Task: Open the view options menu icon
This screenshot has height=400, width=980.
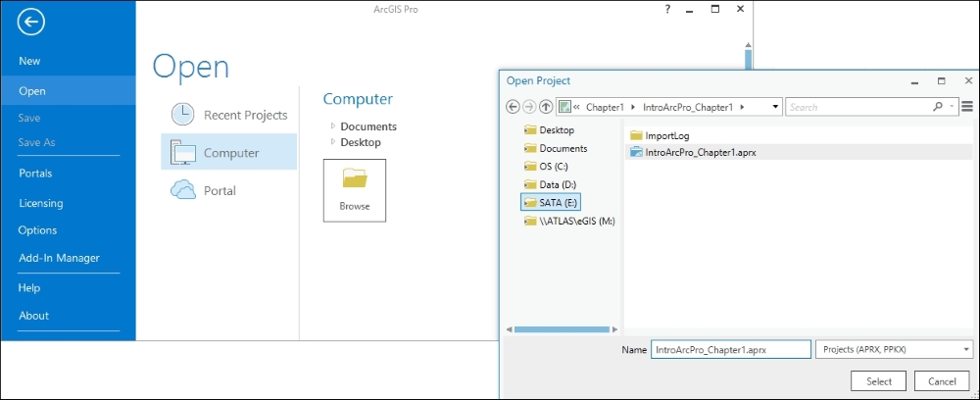Action: (967, 107)
